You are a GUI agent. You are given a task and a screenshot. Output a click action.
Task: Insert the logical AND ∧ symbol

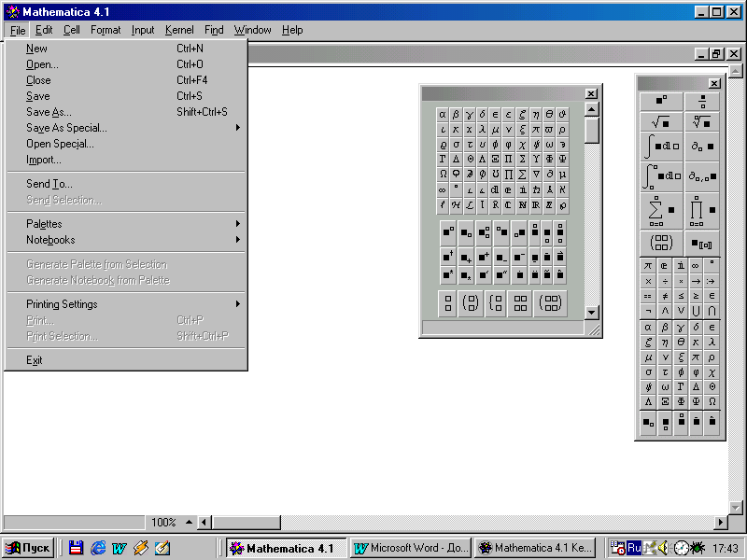click(x=665, y=311)
